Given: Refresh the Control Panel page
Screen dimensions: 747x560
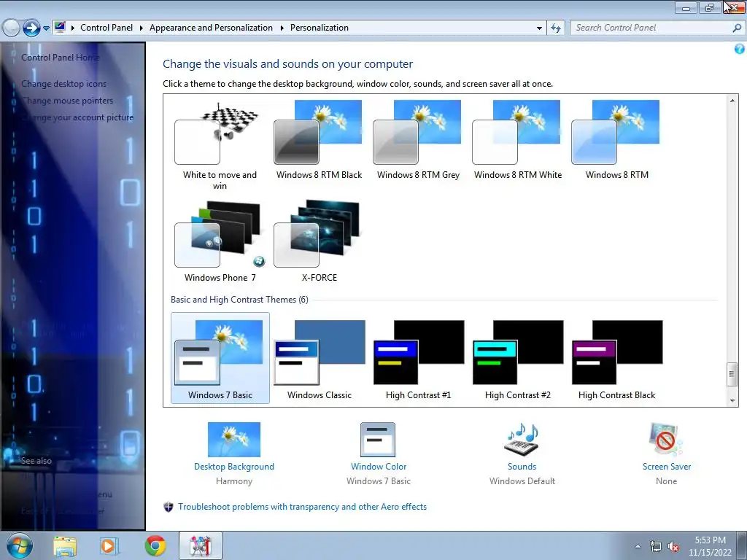Looking at the screenshot, I should 555,28.
